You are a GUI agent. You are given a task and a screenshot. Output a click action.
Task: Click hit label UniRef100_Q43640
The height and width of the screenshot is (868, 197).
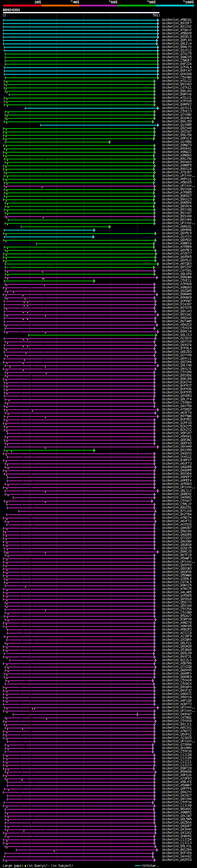[x=177, y=829]
